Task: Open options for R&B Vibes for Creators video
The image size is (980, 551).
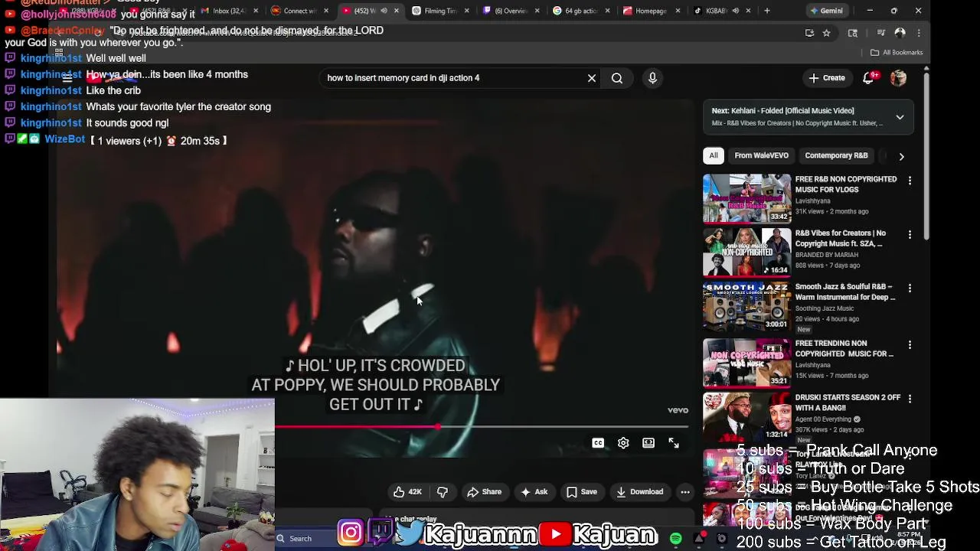Action: (910, 234)
